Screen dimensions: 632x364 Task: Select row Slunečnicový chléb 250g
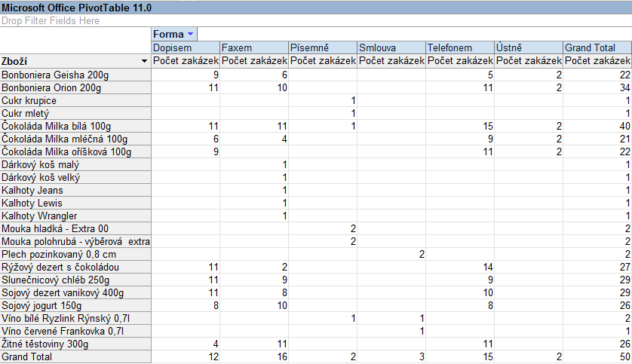tap(75, 280)
